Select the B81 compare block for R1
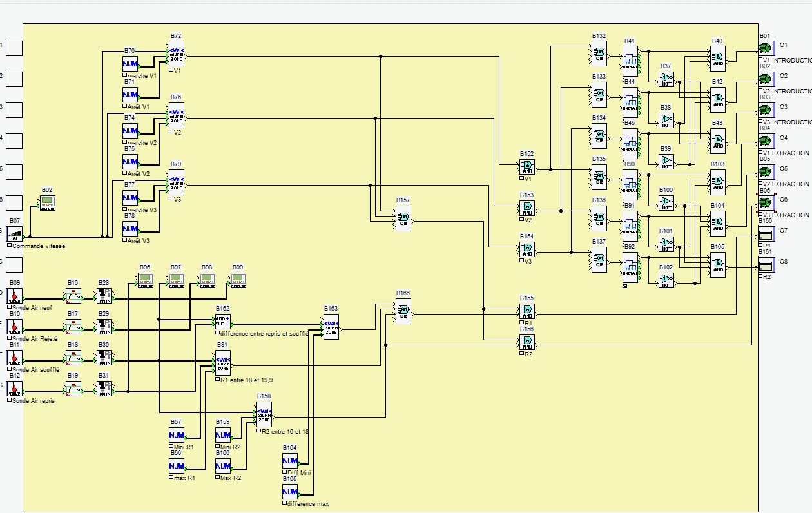 click(x=222, y=363)
